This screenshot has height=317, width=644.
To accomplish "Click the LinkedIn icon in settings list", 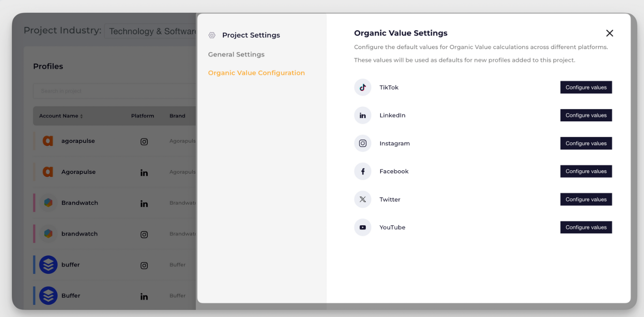I will point(362,115).
